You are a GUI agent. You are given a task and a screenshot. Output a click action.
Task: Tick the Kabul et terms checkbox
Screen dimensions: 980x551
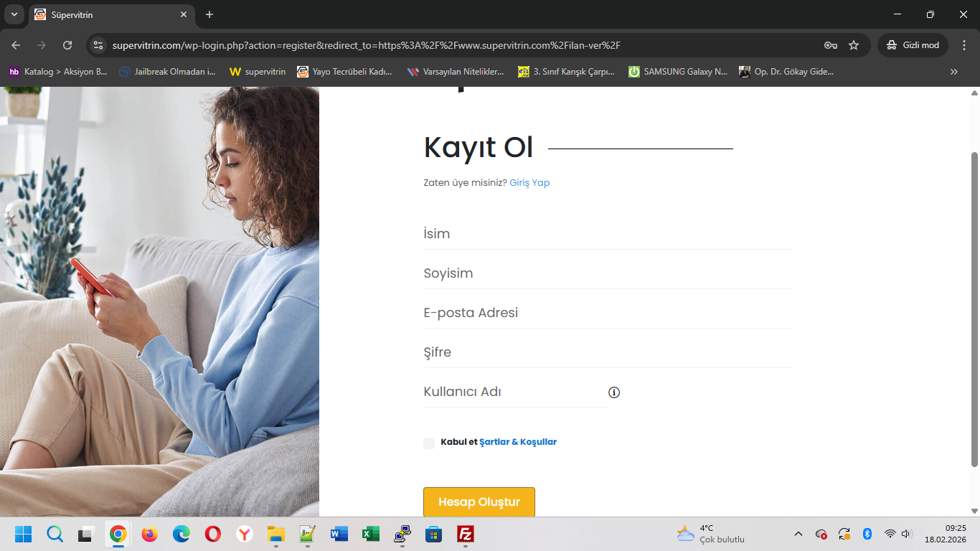(x=429, y=443)
